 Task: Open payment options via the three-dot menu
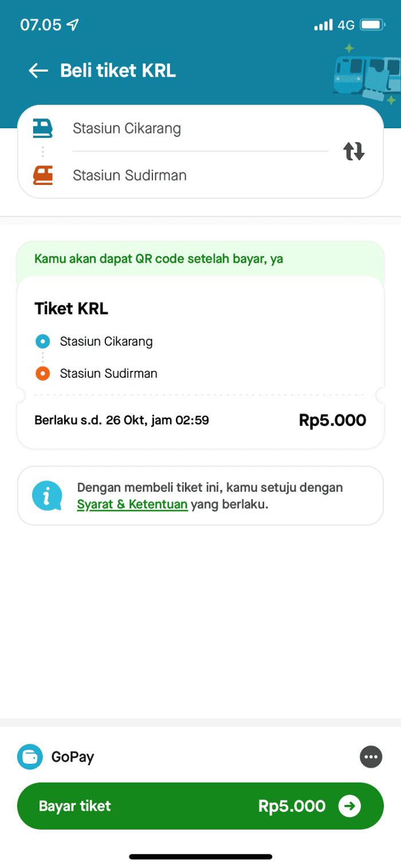(x=371, y=756)
